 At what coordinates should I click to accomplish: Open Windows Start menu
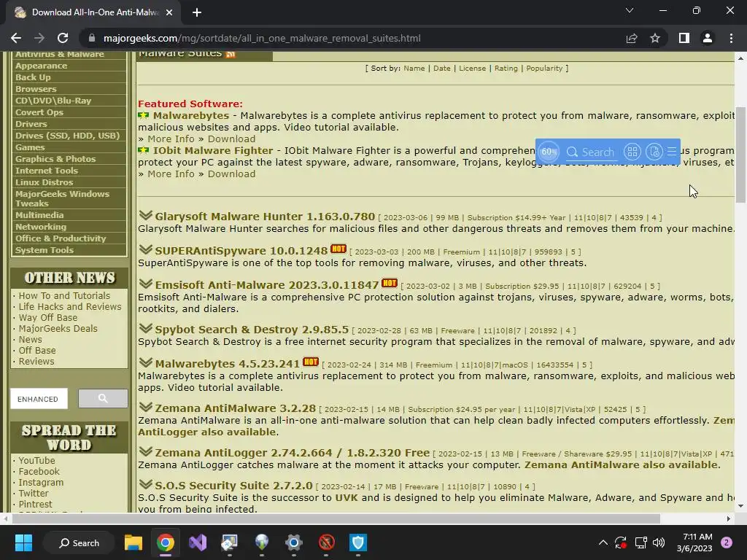(23, 542)
